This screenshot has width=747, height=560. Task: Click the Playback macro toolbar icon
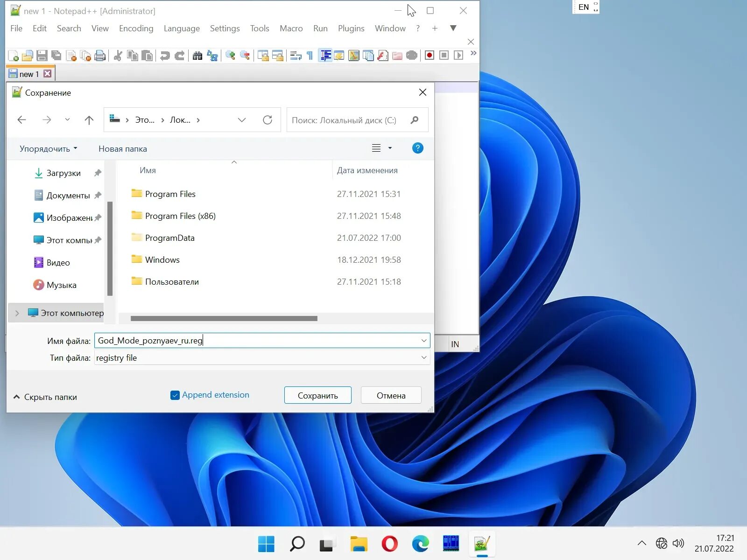pos(458,56)
